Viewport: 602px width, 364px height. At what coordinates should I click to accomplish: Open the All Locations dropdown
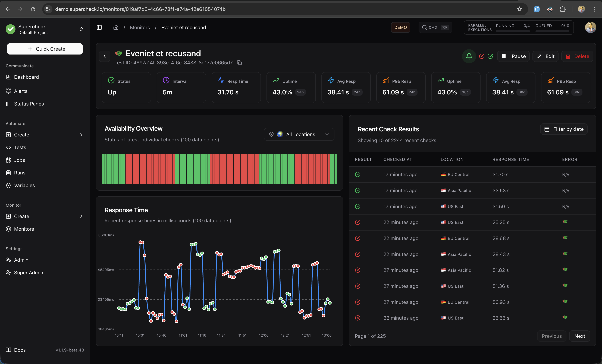pyautogui.click(x=299, y=134)
